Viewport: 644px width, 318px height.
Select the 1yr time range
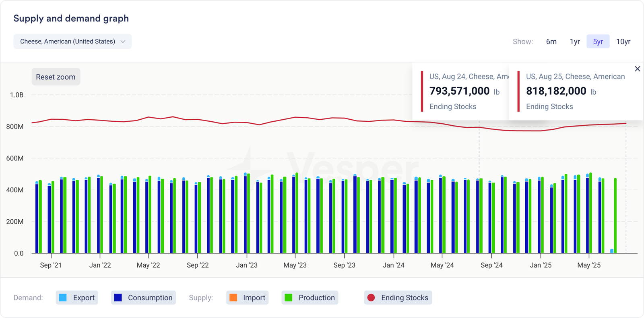click(x=574, y=42)
